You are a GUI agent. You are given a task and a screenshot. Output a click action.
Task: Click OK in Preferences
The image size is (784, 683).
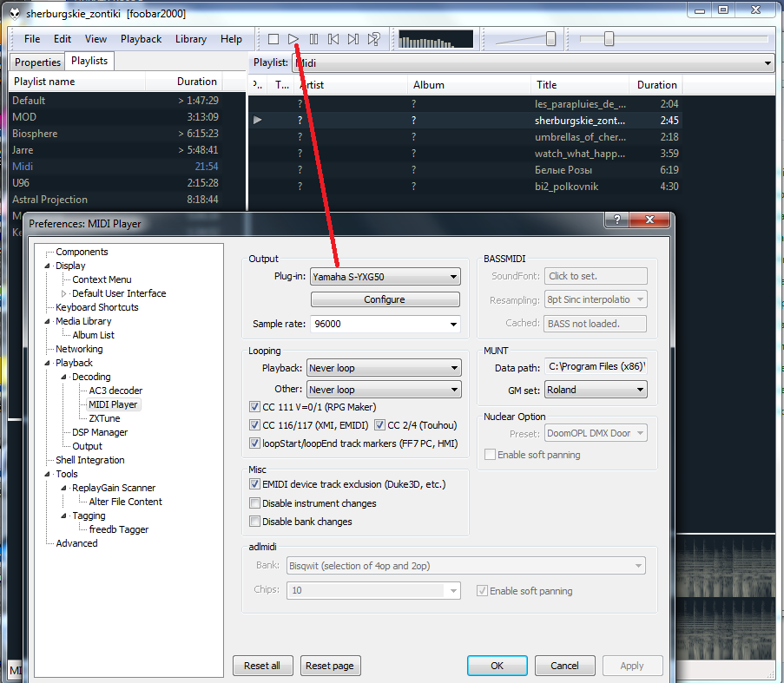pos(497,666)
